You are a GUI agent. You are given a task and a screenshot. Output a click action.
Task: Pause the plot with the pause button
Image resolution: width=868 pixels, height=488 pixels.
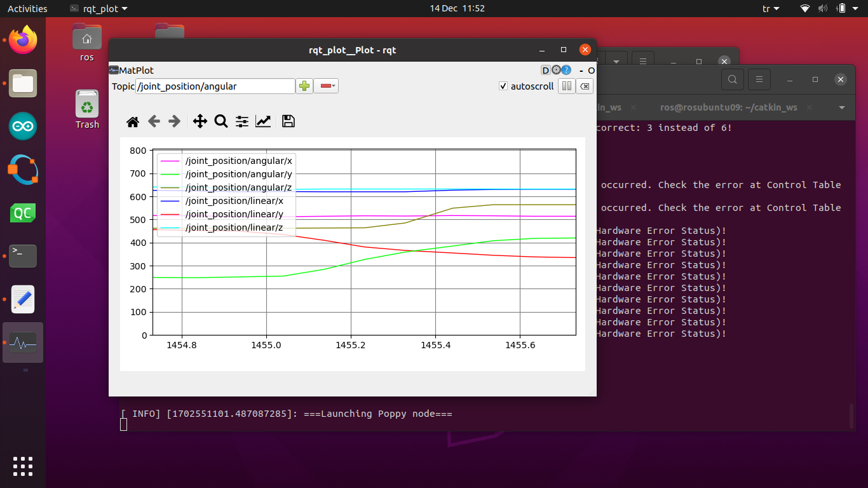tap(566, 86)
